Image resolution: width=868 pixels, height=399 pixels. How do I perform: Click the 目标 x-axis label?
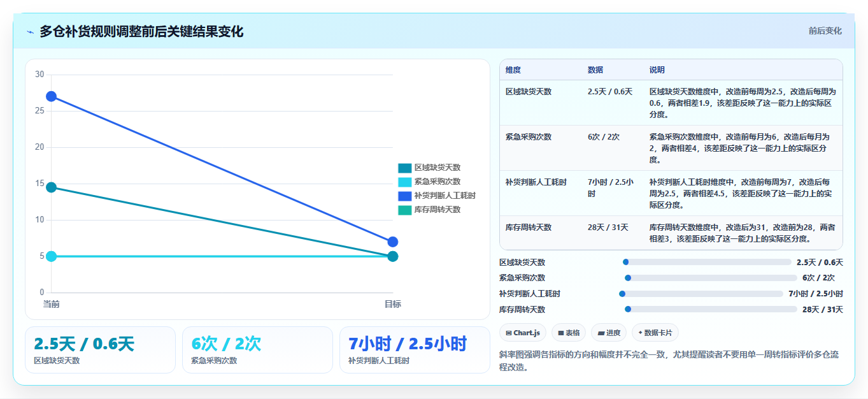coord(393,304)
